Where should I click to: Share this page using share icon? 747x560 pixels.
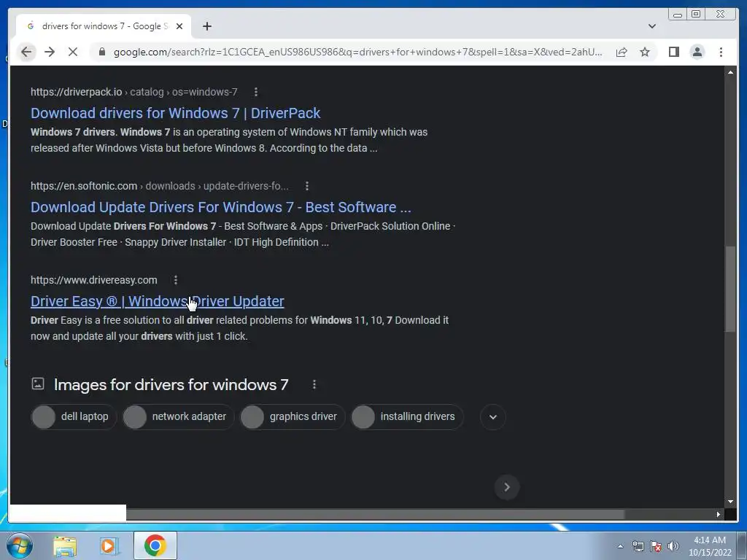coord(622,52)
